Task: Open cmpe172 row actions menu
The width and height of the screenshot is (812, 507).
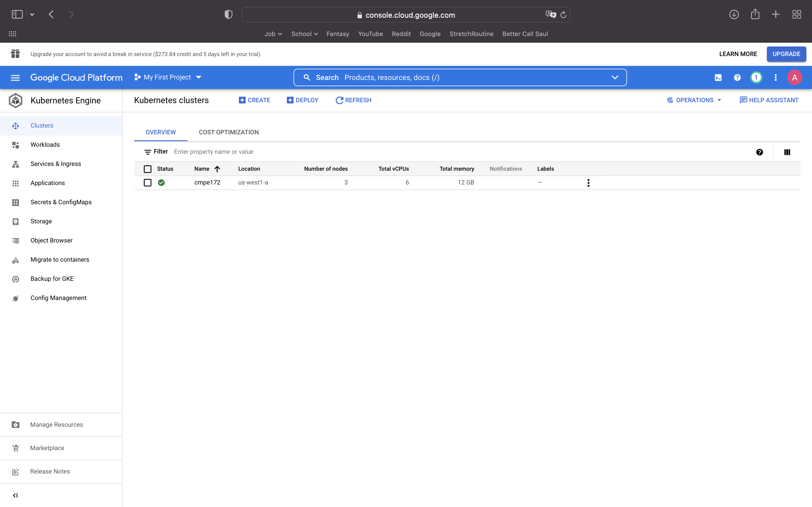Action: click(588, 183)
